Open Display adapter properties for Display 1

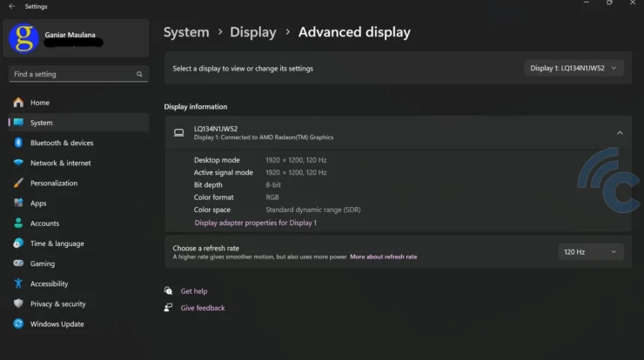tap(256, 223)
